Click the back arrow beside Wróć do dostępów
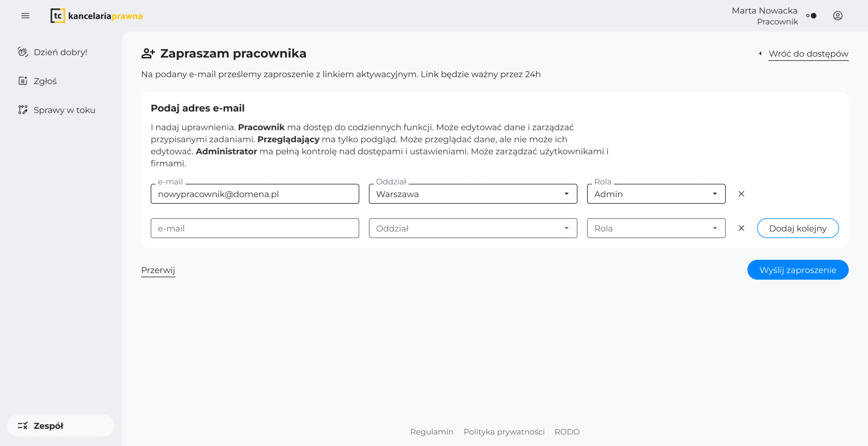 click(761, 54)
